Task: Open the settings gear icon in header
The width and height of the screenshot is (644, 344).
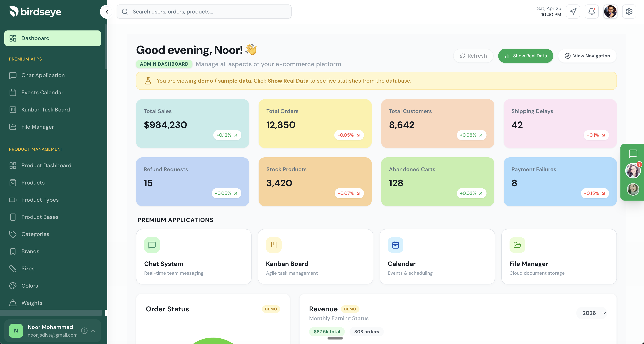Action: [x=629, y=12]
